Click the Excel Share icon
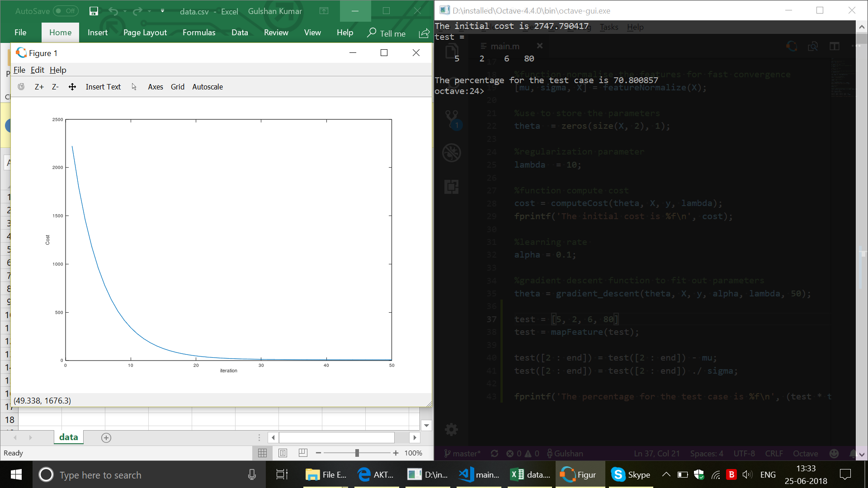The height and width of the screenshot is (488, 868). coord(424,33)
